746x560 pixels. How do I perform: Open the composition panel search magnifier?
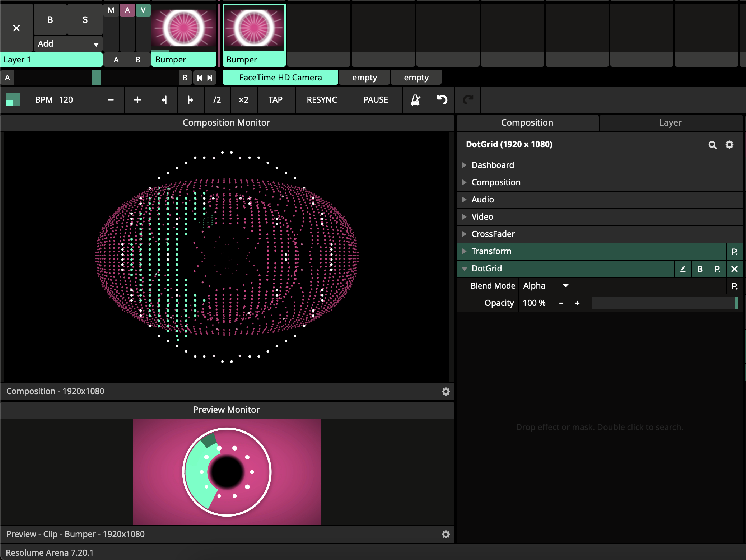(712, 145)
